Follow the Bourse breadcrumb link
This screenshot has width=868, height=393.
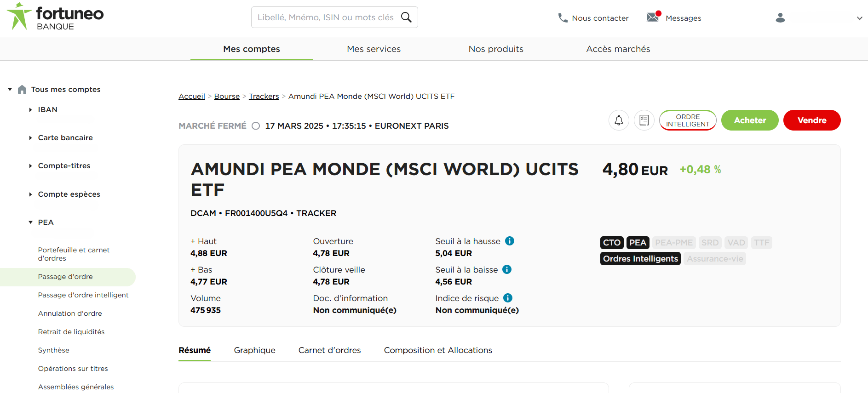tap(227, 97)
